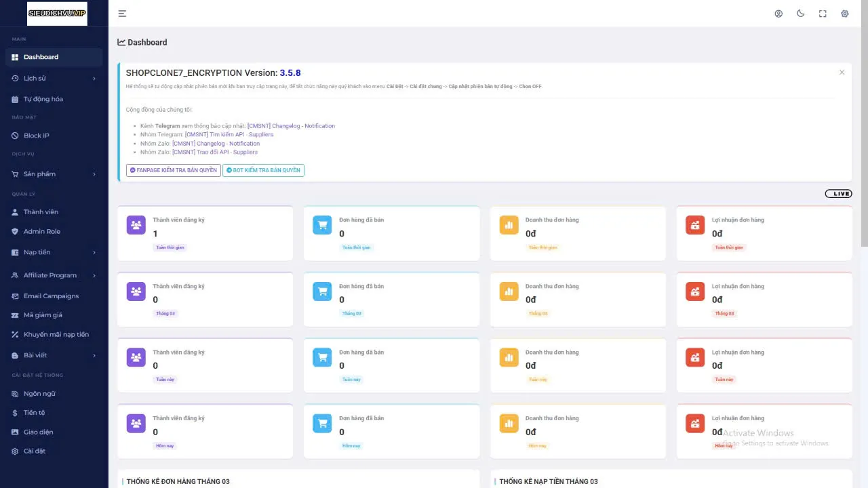The height and width of the screenshot is (488, 868).
Task: Open Tìm kiếm API - Suppliers link
Action: click(229, 135)
